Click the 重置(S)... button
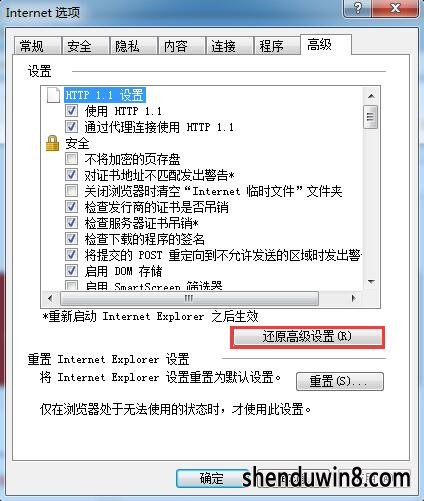This screenshot has width=424, height=501. pos(340,381)
